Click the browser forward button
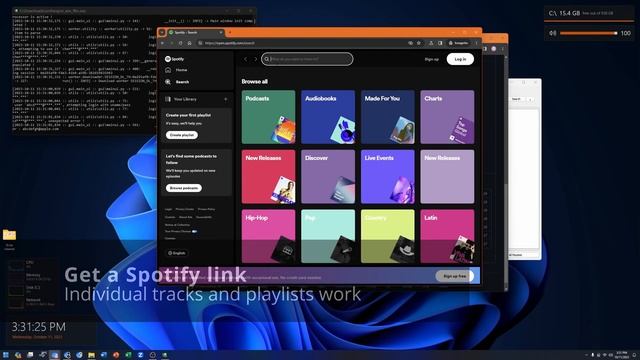 tap(171, 43)
